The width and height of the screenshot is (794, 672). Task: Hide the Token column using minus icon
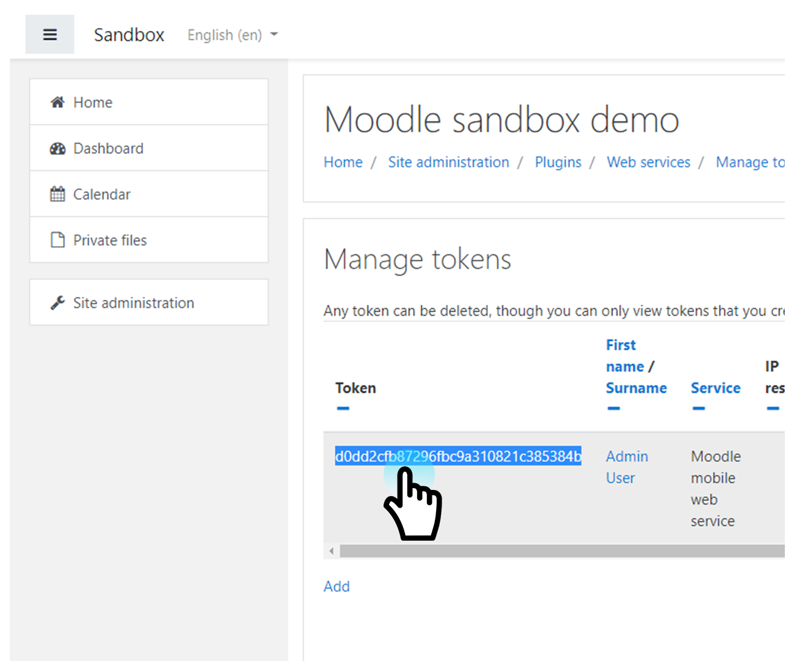(x=343, y=408)
